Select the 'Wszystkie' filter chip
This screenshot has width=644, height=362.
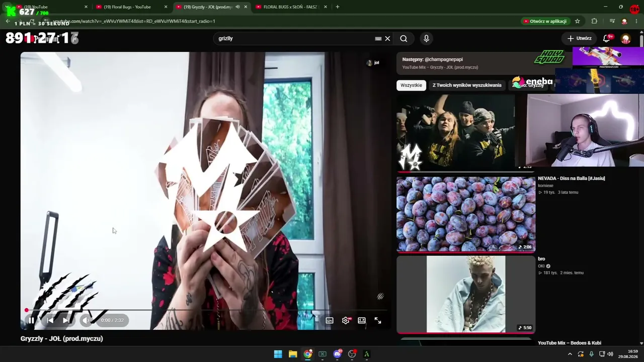pyautogui.click(x=411, y=85)
